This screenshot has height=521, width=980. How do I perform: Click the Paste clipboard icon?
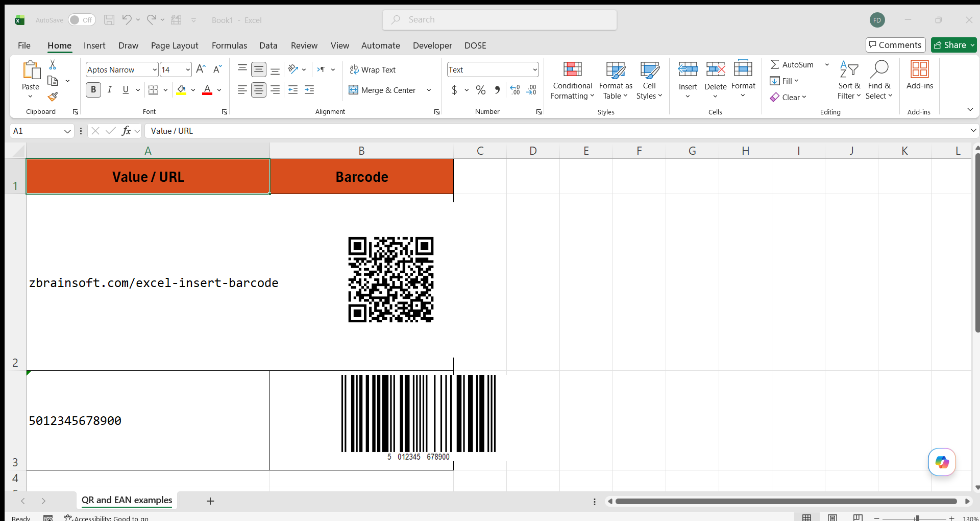point(31,70)
